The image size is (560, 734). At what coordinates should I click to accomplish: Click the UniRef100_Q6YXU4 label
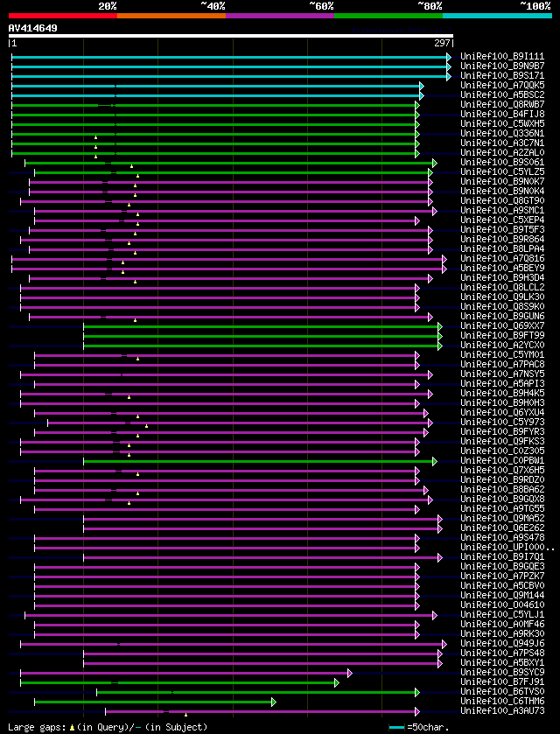coord(502,413)
